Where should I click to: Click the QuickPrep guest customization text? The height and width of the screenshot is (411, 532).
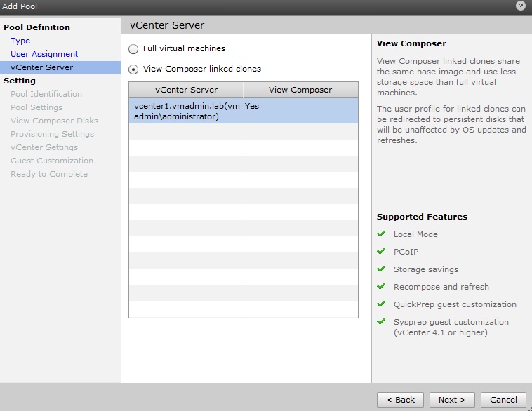click(x=455, y=304)
